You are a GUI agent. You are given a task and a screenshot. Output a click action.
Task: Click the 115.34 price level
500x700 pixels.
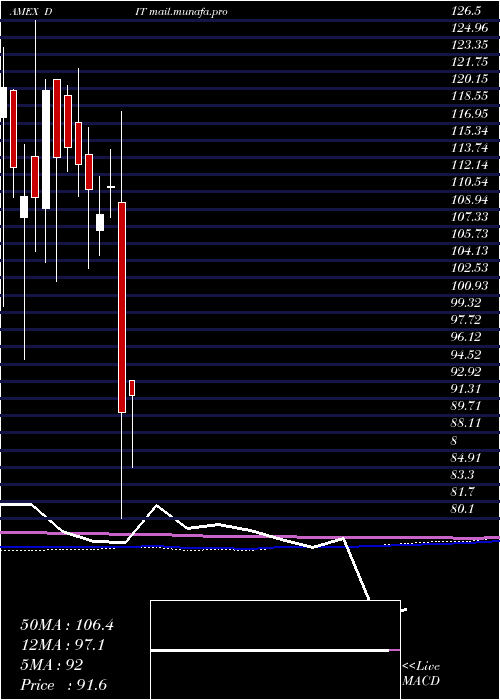[469, 131]
